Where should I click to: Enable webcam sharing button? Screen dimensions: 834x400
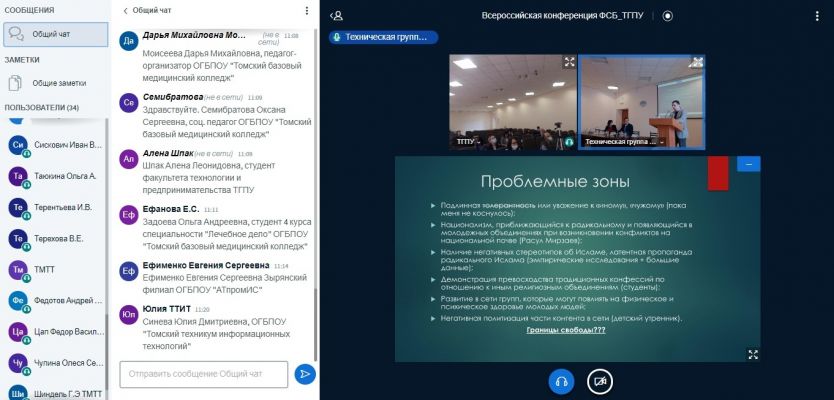click(x=599, y=380)
